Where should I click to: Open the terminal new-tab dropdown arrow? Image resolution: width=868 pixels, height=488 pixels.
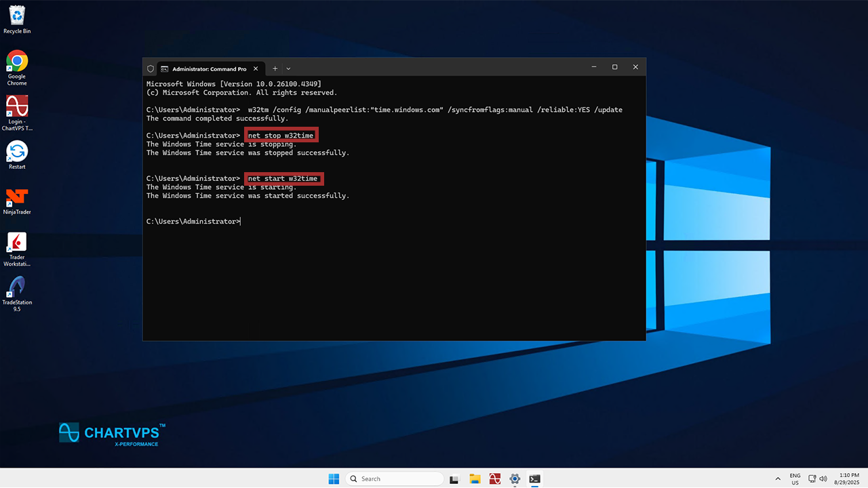pos(288,68)
